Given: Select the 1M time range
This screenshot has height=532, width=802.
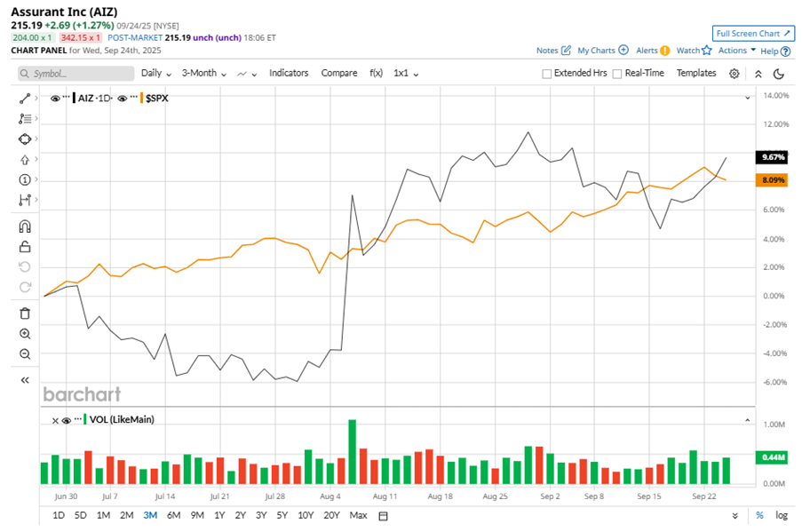Looking at the screenshot, I should pos(103,516).
